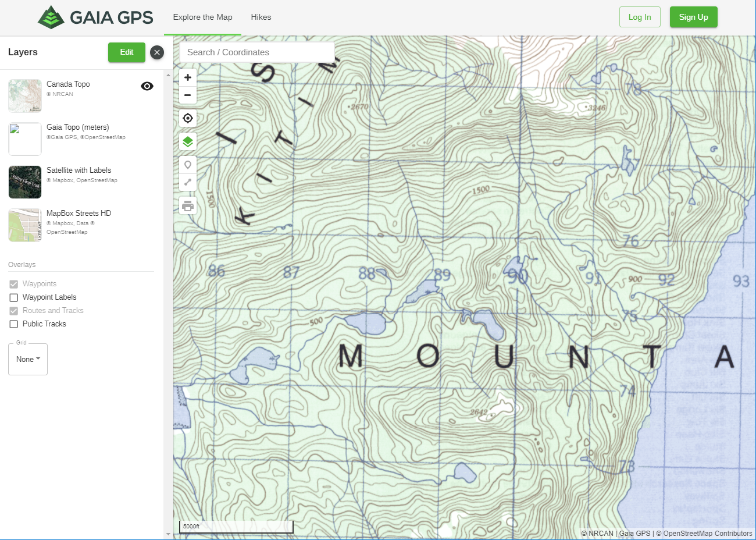The image size is (756, 540).
Task: Select the waypoint marker tool
Action: tap(187, 165)
